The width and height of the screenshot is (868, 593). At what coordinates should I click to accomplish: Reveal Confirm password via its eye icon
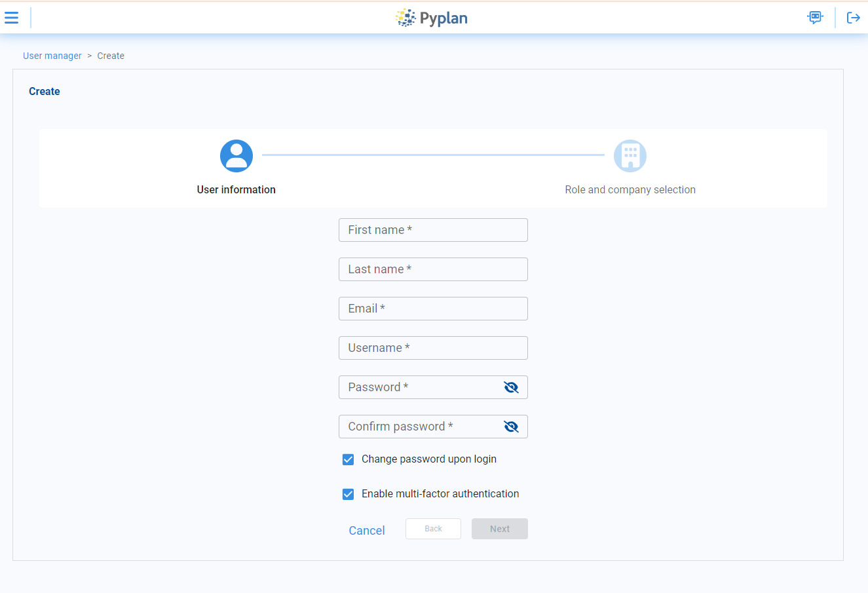[511, 427]
